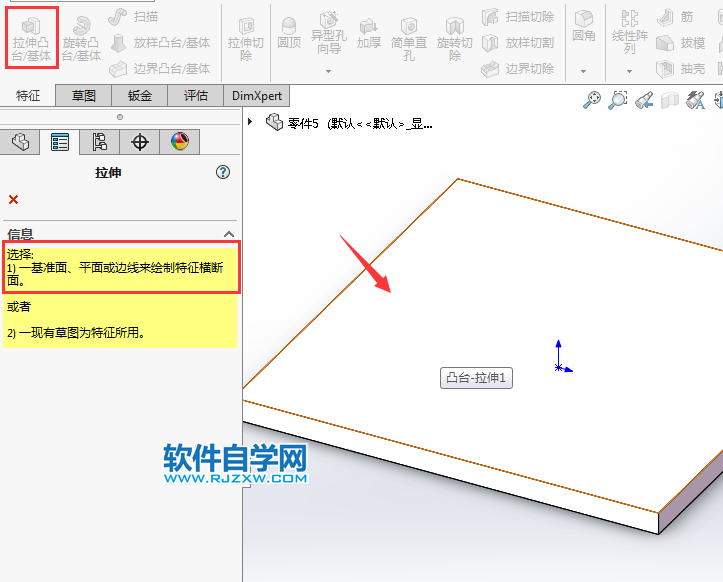Select Simple Hole (简单直孔) tool
Viewport: 723px width, 582px height.
point(409,39)
